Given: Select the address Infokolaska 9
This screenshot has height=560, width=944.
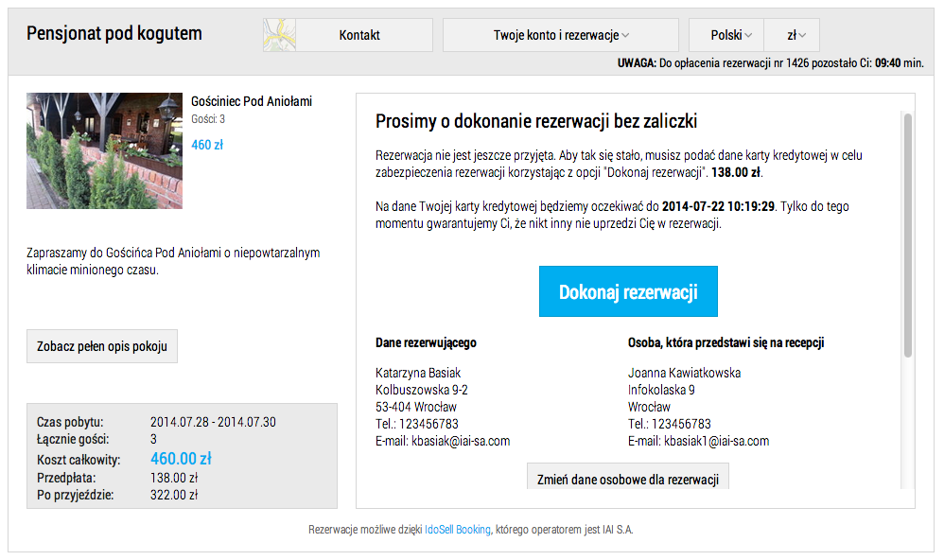Looking at the screenshot, I should [x=661, y=390].
